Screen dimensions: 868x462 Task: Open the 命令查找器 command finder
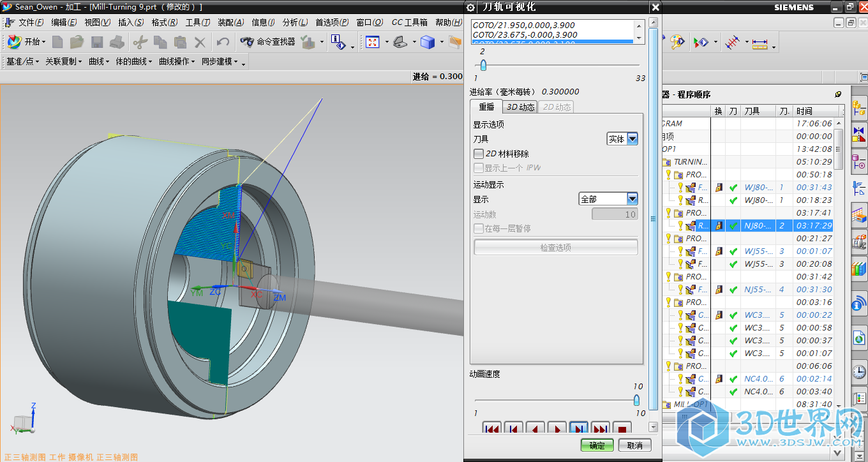[x=267, y=41]
